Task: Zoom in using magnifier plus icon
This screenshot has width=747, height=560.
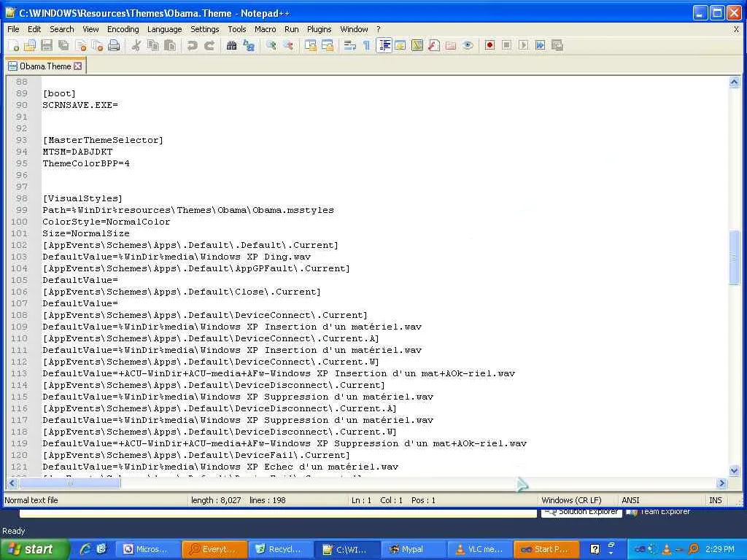Action: coord(271,45)
